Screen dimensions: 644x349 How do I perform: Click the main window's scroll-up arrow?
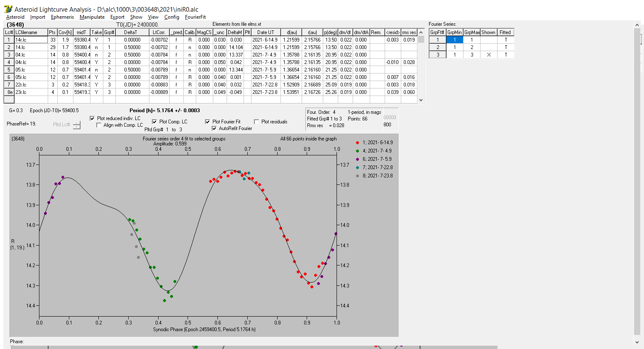coord(637,25)
